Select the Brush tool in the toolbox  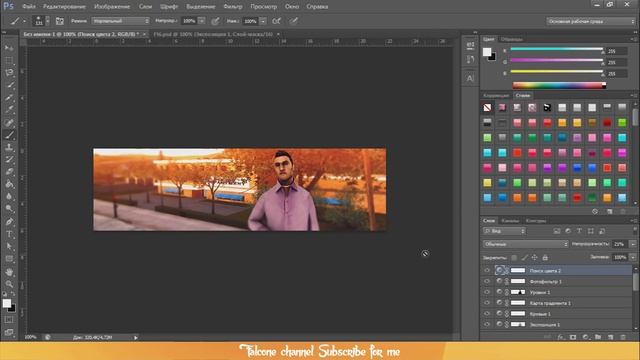pos(9,135)
